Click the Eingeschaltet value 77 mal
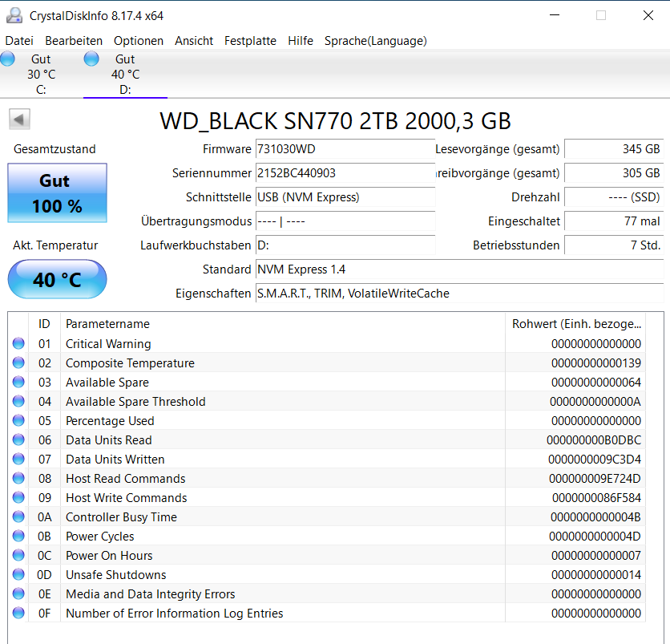This screenshot has height=644, width=670. (614, 221)
